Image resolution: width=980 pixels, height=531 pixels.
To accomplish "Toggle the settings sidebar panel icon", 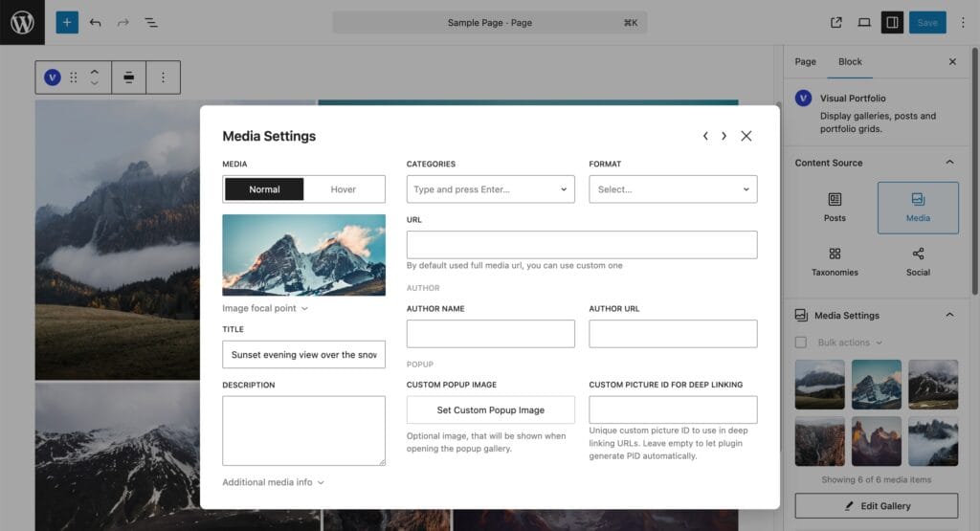I will [x=892, y=23].
